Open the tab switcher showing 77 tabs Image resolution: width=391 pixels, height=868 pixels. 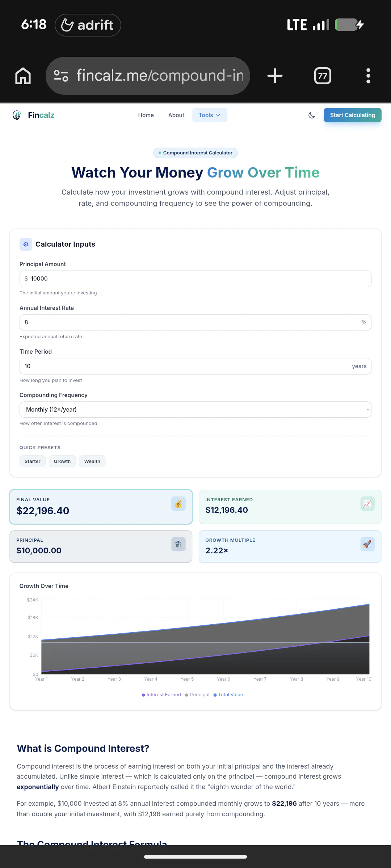(x=323, y=76)
